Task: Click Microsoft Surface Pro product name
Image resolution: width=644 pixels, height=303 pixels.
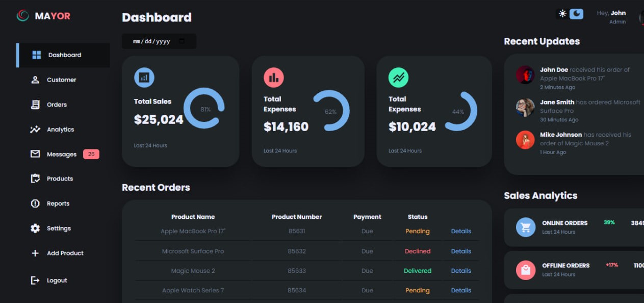Action: 193,251
